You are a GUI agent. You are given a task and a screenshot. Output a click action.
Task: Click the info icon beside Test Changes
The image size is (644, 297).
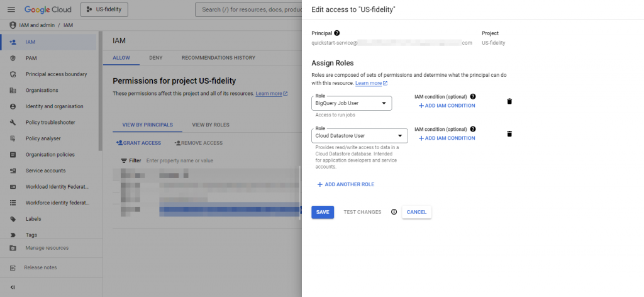pos(394,212)
